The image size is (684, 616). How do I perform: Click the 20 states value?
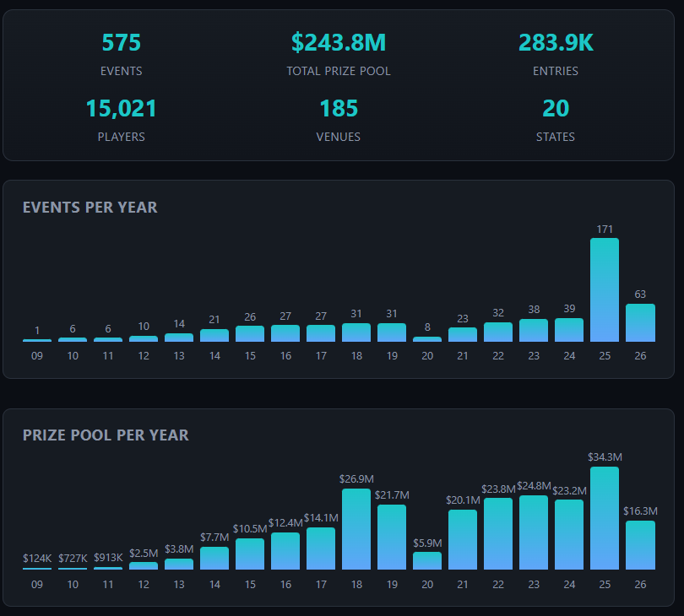pos(556,109)
